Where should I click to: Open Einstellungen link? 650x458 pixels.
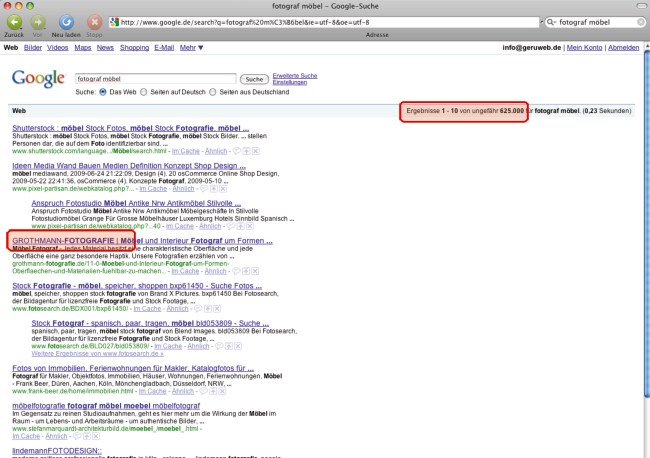tap(290, 82)
